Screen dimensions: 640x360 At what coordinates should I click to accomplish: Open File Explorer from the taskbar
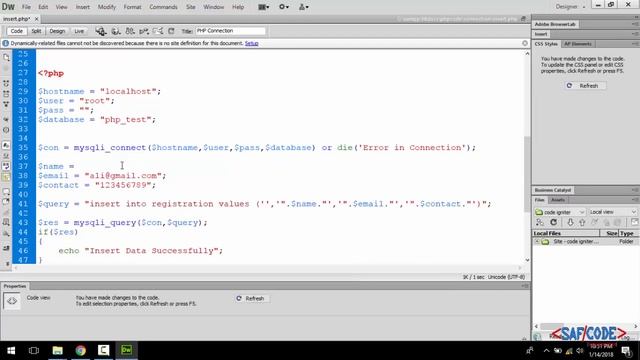click(x=58, y=350)
